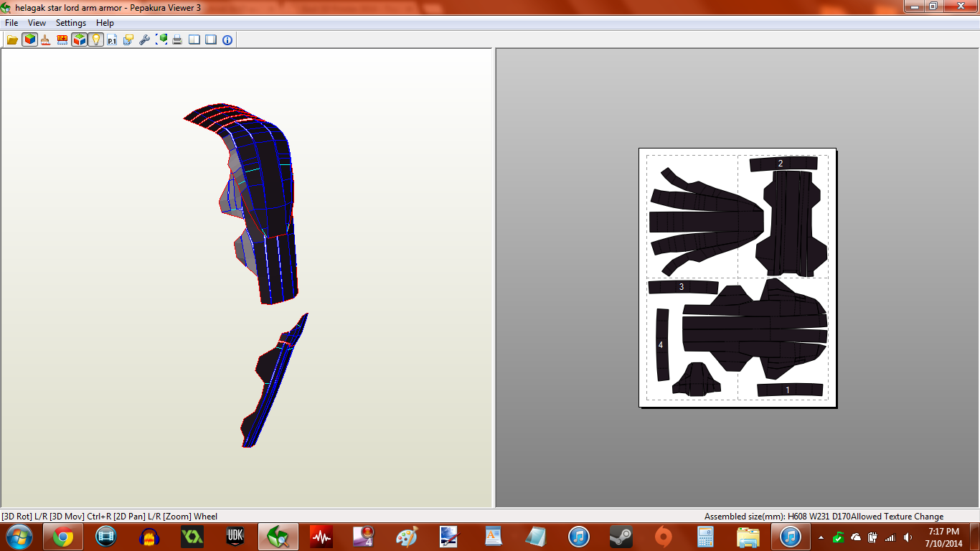Screen dimensions: 980x551
Task: Open the calculator taskbar icon
Action: point(706,537)
